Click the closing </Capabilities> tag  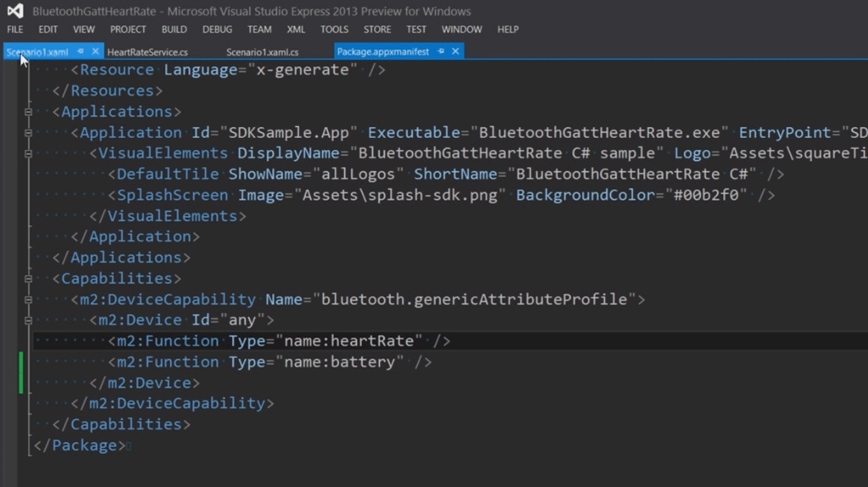click(x=121, y=424)
